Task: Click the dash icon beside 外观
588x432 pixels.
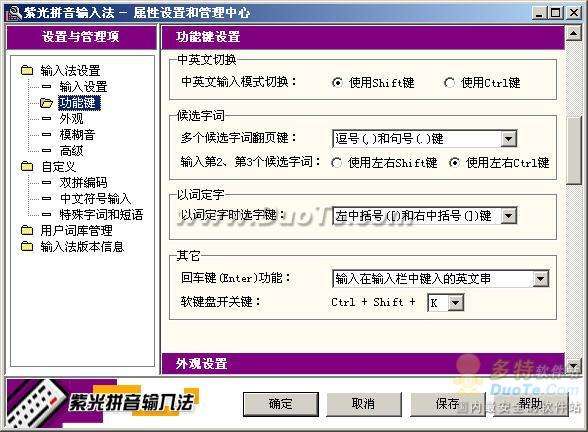Action: (46, 118)
